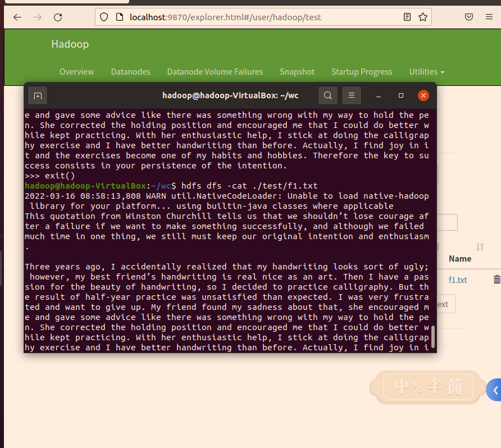
Task: Close the terminal window
Action: pyautogui.click(x=423, y=95)
